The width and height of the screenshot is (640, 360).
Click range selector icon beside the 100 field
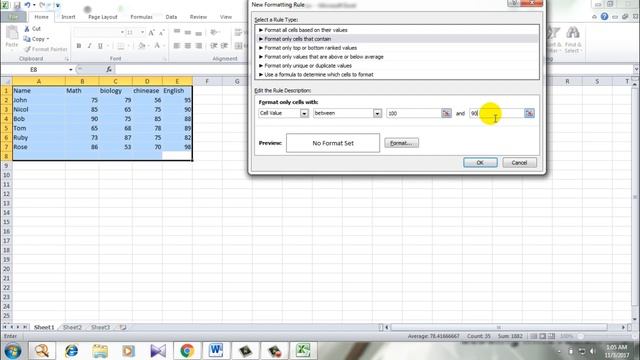[x=447, y=113]
